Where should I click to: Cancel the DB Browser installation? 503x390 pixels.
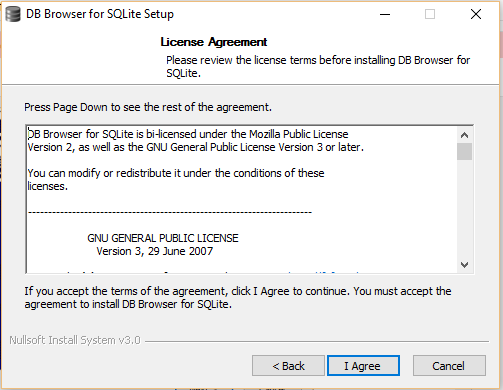pos(449,366)
